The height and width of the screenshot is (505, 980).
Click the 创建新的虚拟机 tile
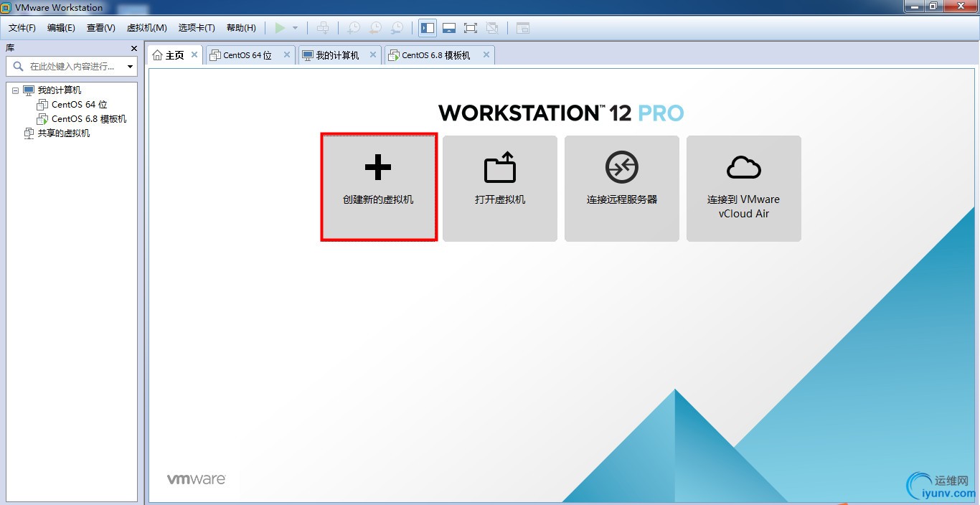(378, 187)
